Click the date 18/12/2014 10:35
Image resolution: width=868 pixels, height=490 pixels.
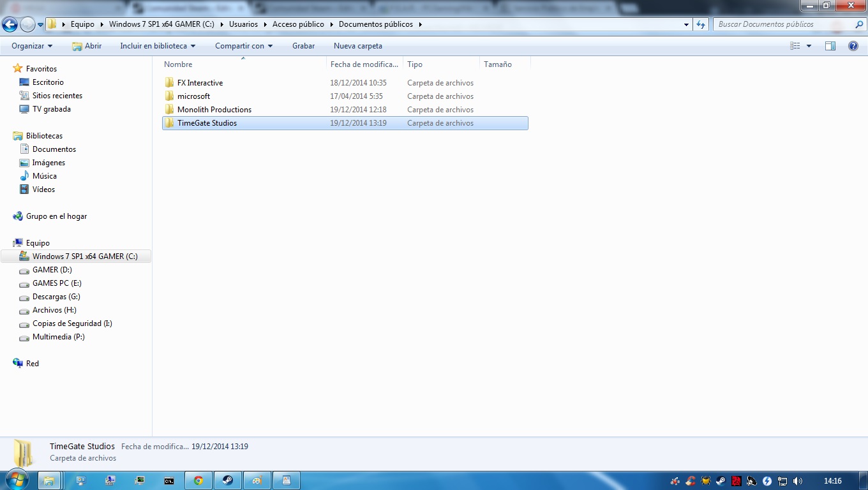[358, 83]
